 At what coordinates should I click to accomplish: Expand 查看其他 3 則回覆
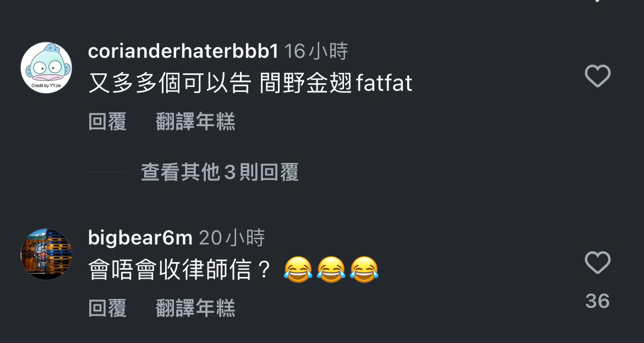[x=220, y=172]
